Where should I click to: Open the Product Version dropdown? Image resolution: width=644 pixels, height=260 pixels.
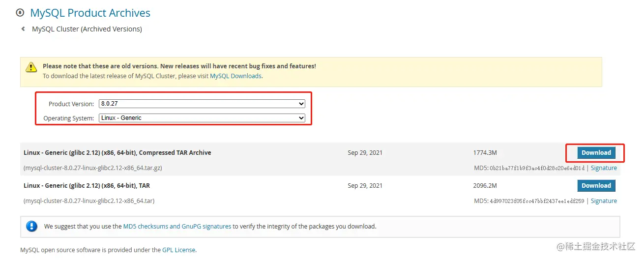coord(202,104)
